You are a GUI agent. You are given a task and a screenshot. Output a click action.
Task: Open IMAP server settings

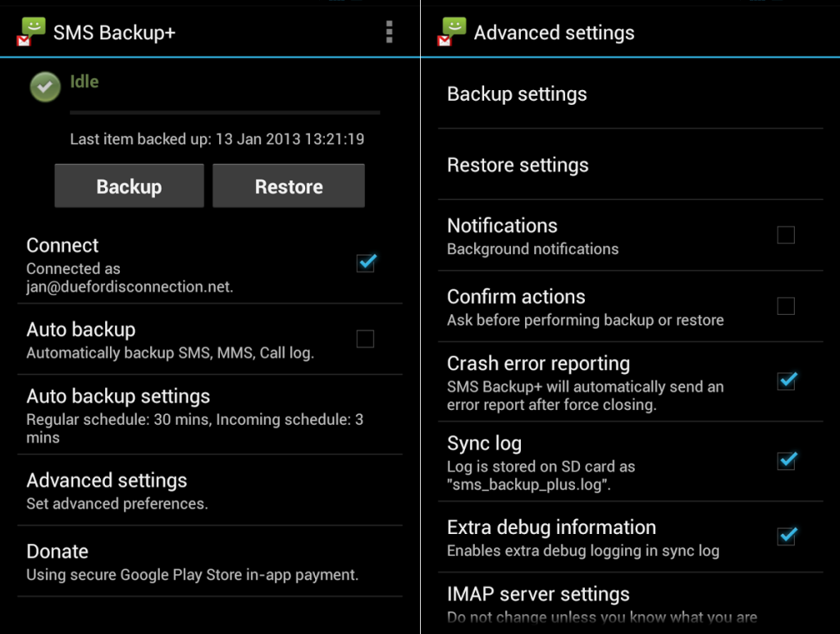(x=631, y=604)
